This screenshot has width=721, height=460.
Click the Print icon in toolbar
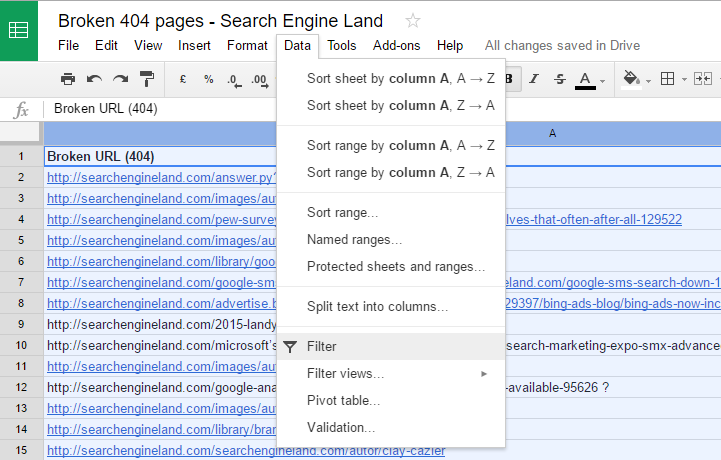pyautogui.click(x=68, y=79)
